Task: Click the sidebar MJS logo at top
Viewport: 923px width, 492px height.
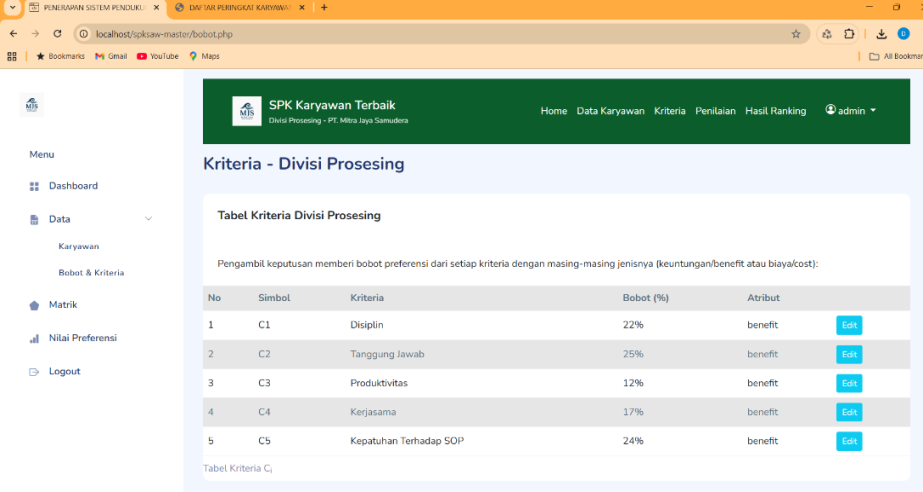Action: click(x=32, y=104)
